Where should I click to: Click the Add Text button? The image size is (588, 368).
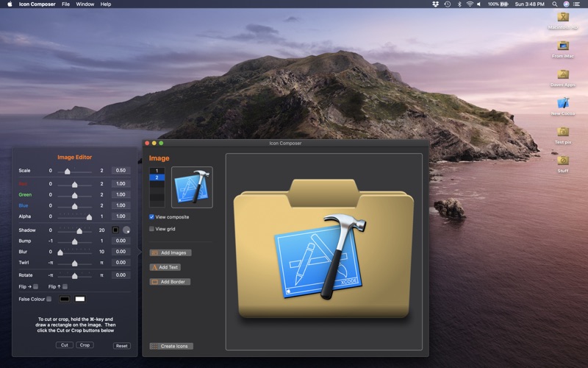165,267
